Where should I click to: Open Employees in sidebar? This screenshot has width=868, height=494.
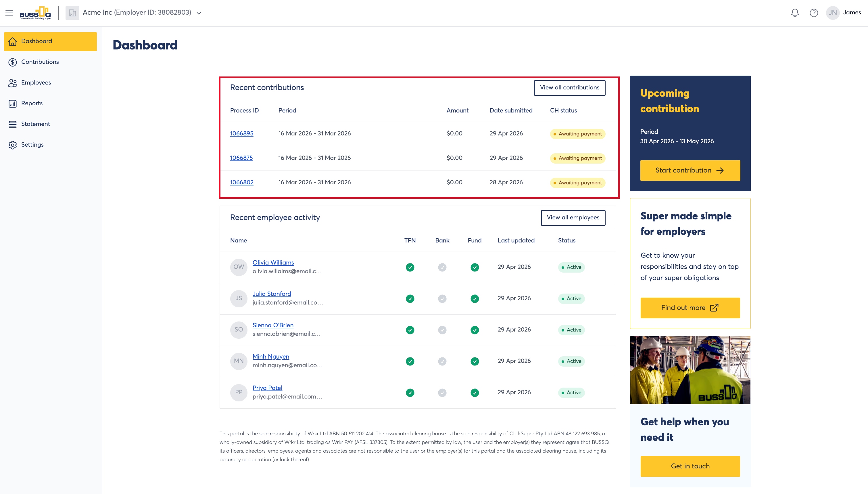(x=51, y=83)
